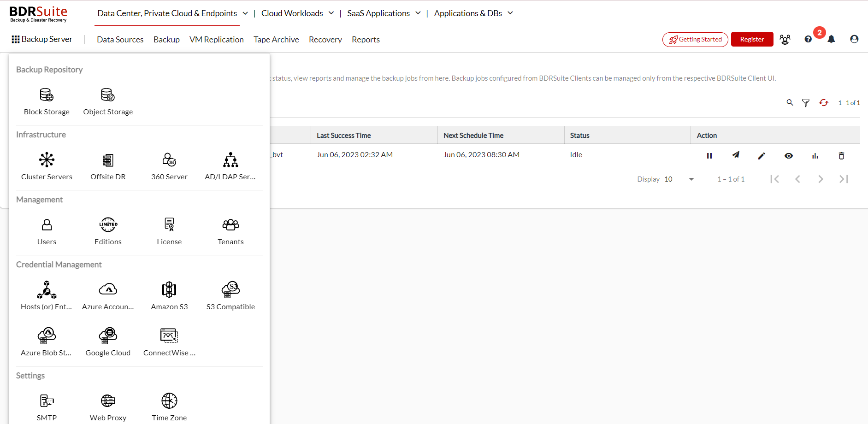Open help question mark icon
Screen dimensions: 868x424
point(808,39)
